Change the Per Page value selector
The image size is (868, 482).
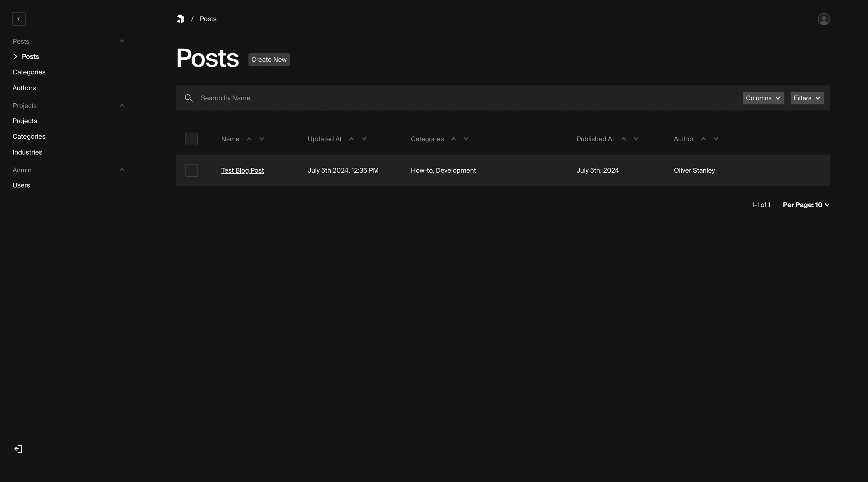click(x=806, y=205)
